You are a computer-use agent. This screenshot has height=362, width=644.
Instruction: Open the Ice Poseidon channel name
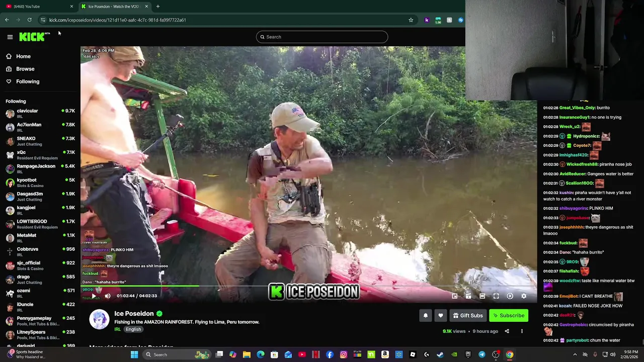click(134, 314)
